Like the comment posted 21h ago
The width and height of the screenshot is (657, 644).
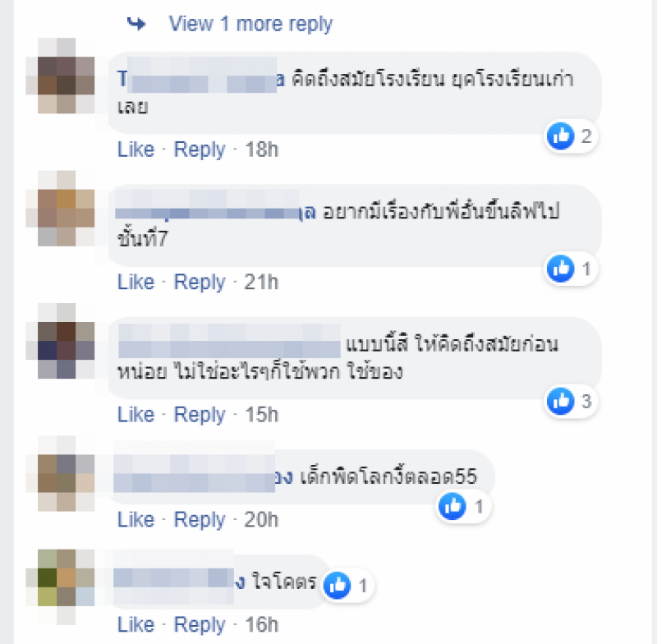click(136, 282)
